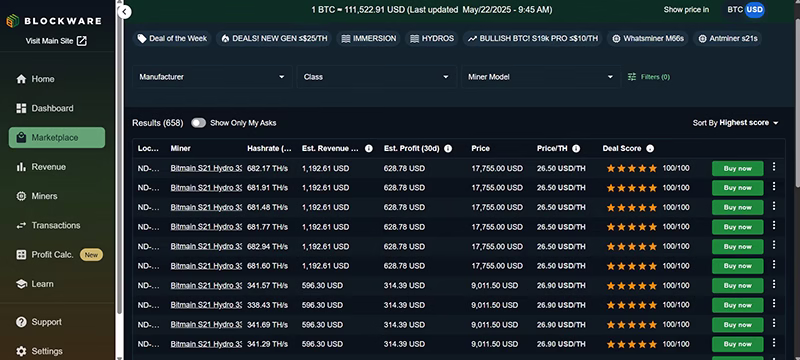Viewport: 800px width, 360px height.
Task: Select the Deal of the Week chip
Action: point(172,38)
